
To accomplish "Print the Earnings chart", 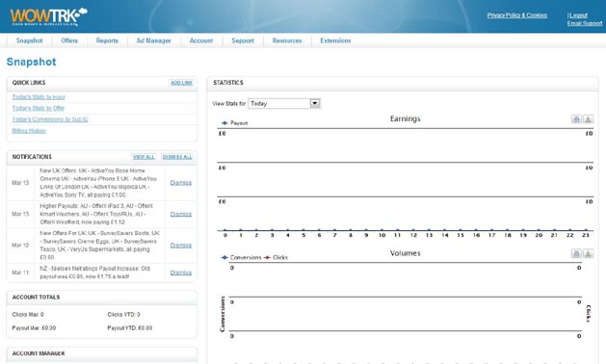I will click(x=576, y=119).
